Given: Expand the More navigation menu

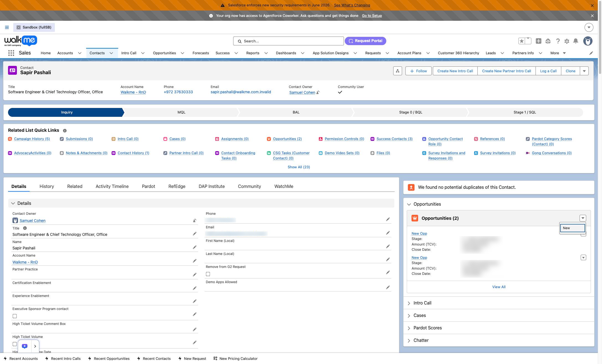Looking at the screenshot, I should [558, 53].
